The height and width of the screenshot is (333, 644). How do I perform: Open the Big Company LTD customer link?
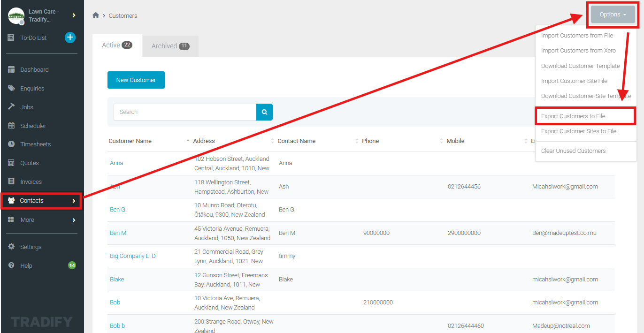pos(133,256)
